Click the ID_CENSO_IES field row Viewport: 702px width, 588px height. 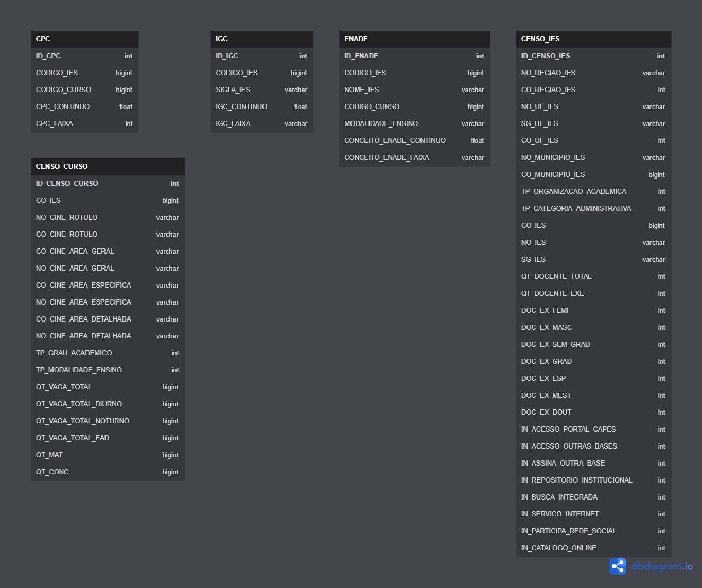594,56
